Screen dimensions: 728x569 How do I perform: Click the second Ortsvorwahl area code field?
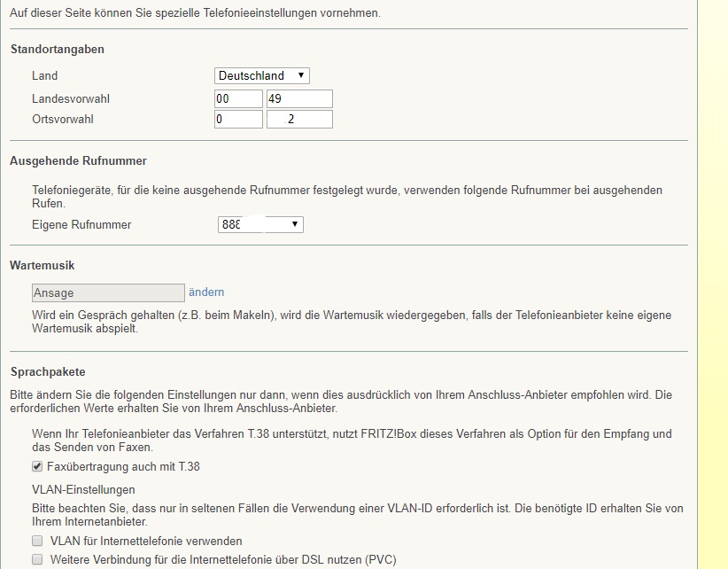299,119
